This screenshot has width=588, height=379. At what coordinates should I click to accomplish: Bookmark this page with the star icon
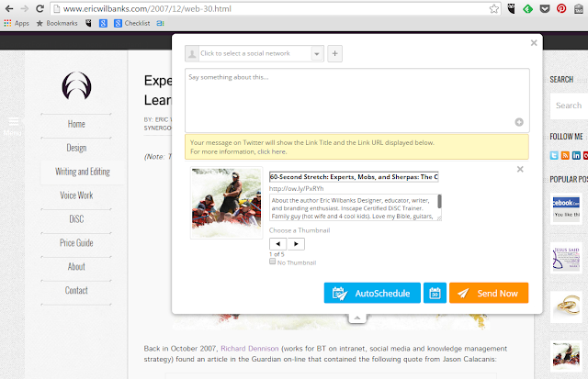494,8
